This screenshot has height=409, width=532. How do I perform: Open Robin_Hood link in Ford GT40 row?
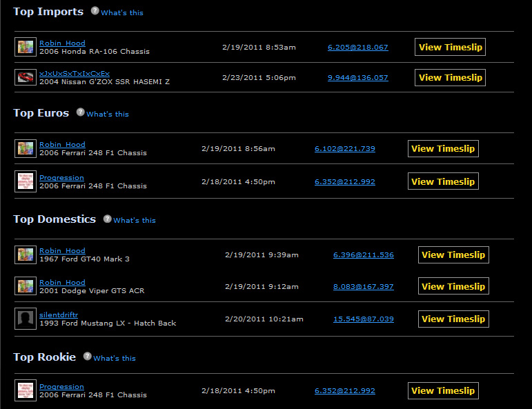[x=62, y=251]
